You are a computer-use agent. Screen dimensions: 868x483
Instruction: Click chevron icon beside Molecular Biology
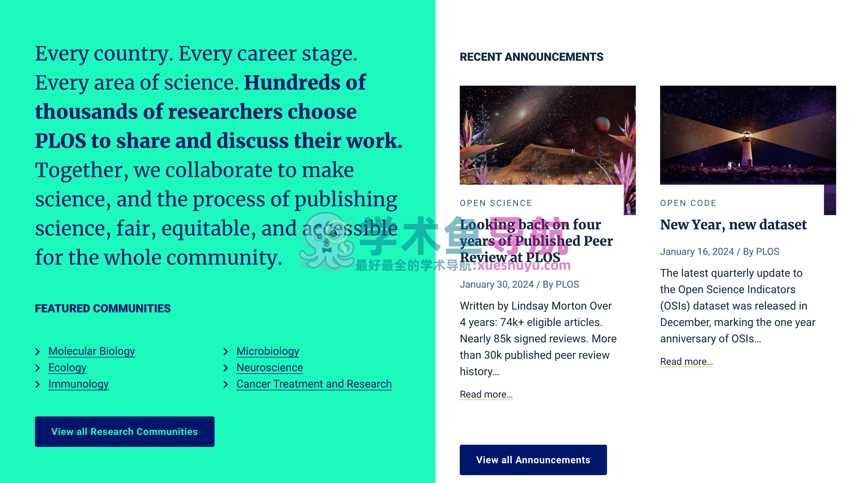[x=38, y=351]
